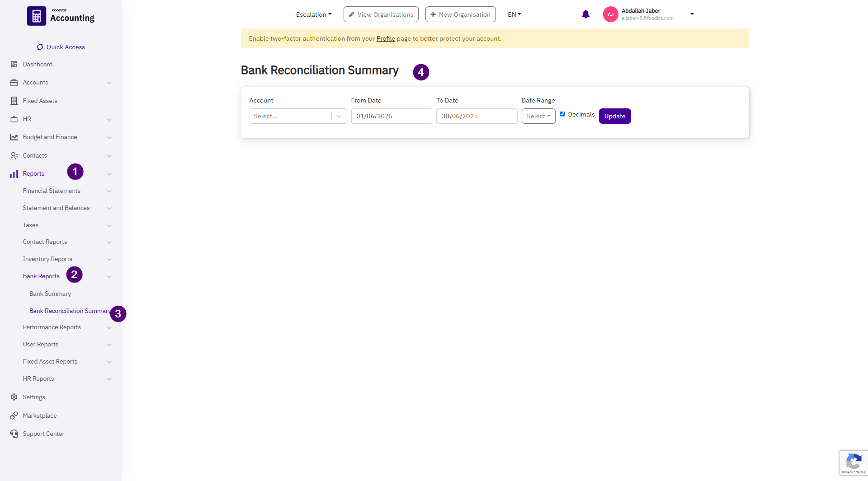Select Bank Summary in the sidebar
Viewport: 868px width, 481px height.
pos(50,294)
